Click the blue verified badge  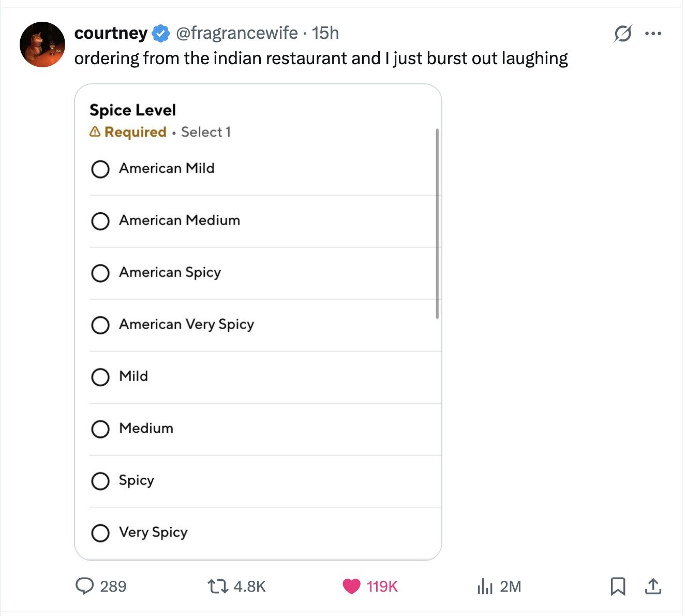pyautogui.click(x=161, y=34)
